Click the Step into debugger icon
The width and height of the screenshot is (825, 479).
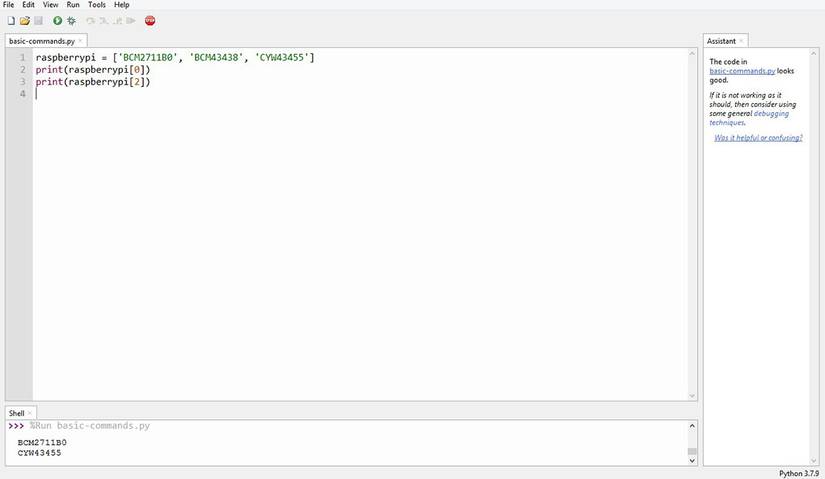pyautogui.click(x=104, y=21)
